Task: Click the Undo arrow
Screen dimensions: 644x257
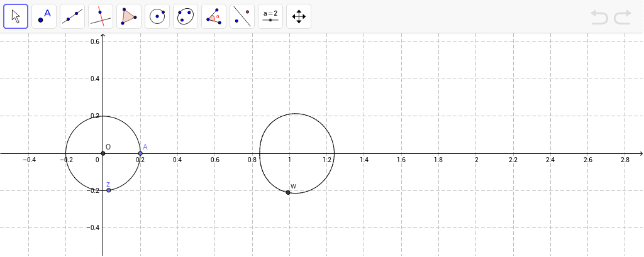Action: [x=599, y=17]
